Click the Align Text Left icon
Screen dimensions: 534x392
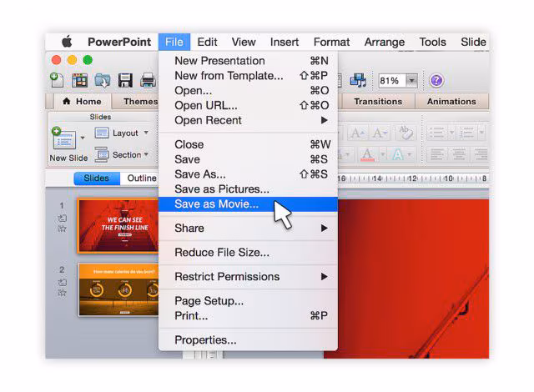tap(437, 155)
